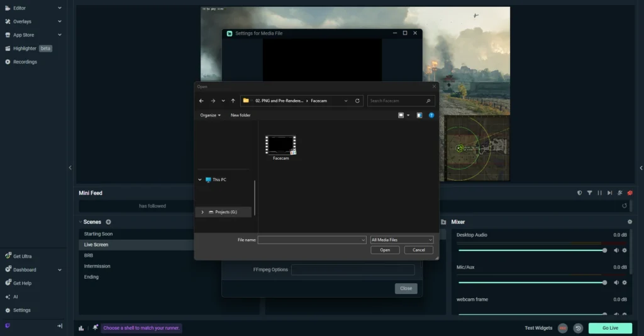Open the Editor sidebar item
Screen dimensions: 644x336
[x=19, y=8]
